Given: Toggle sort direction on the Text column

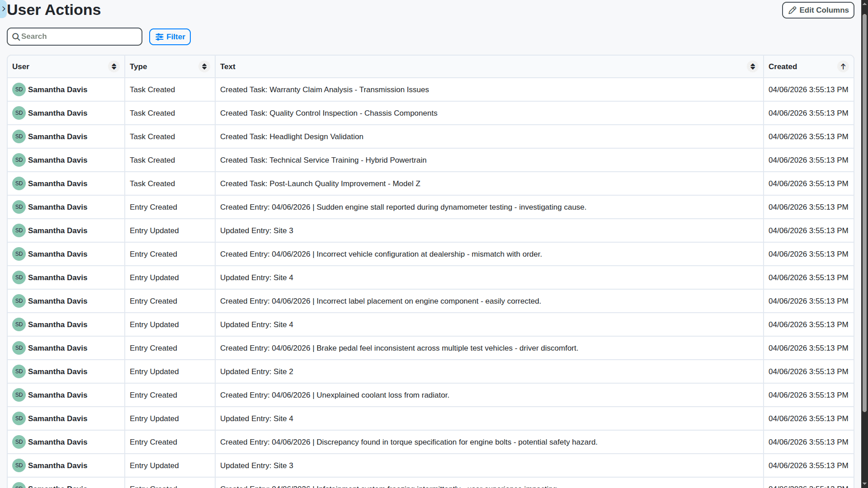Looking at the screenshot, I should pos(752,66).
